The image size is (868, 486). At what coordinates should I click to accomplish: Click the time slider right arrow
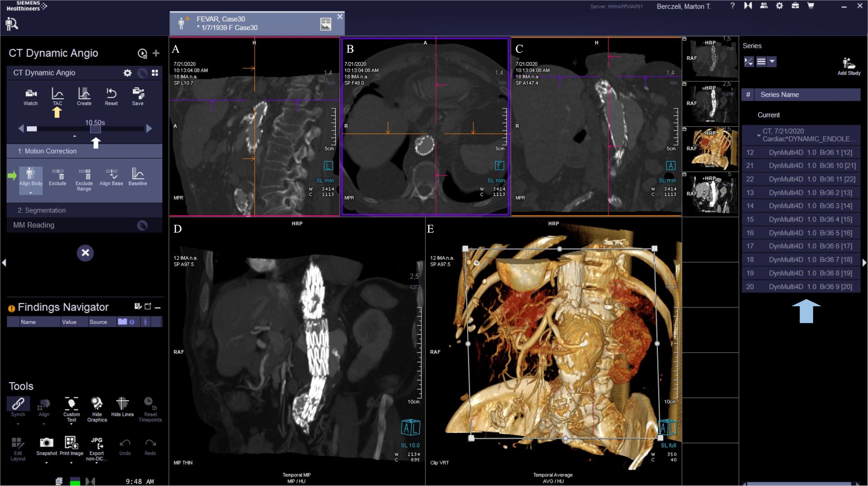point(149,129)
